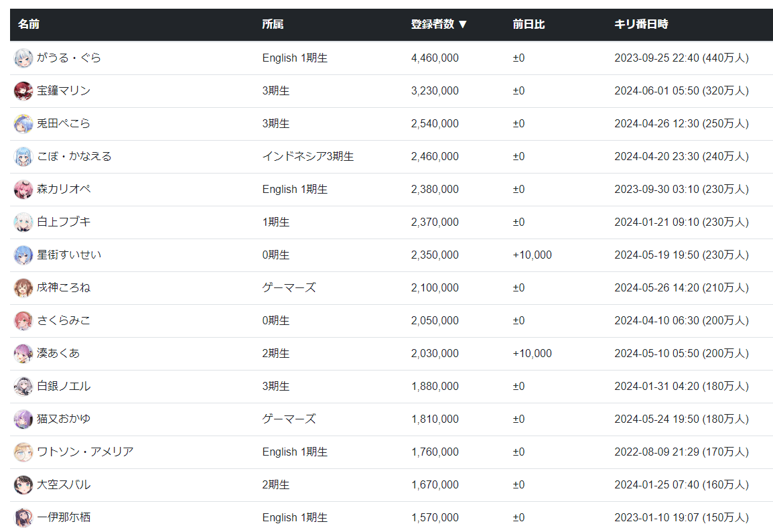
Task: Click the avatar icon of ワトソン・アメリア
Action: 23,452
